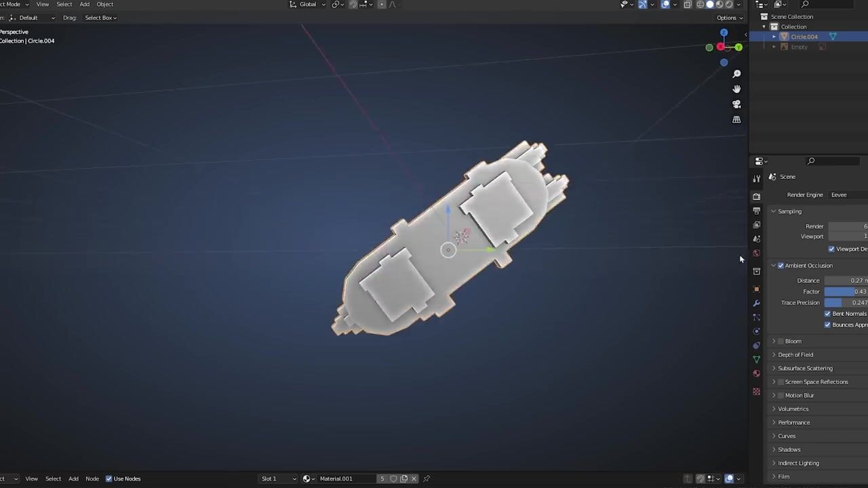Image resolution: width=868 pixels, height=488 pixels.
Task: Open the World properties tab icon
Action: pos(757,253)
